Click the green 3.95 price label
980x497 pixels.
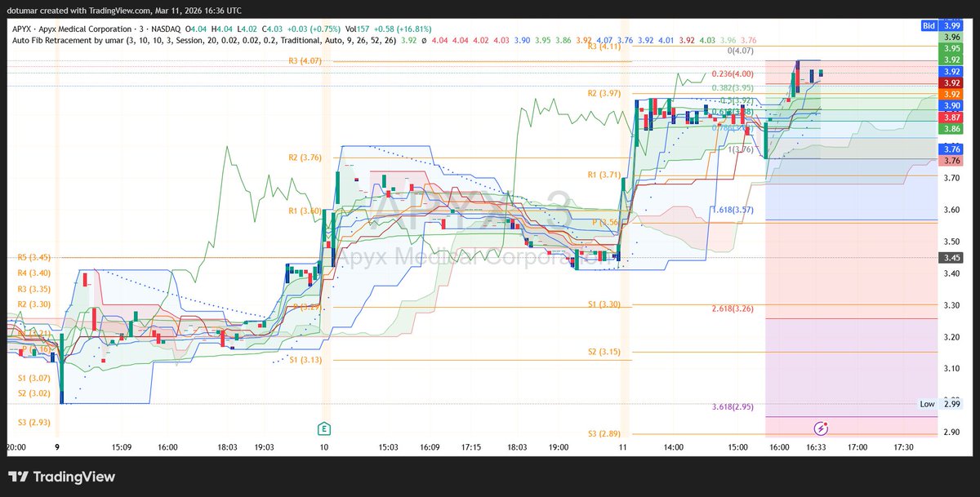pos(951,48)
